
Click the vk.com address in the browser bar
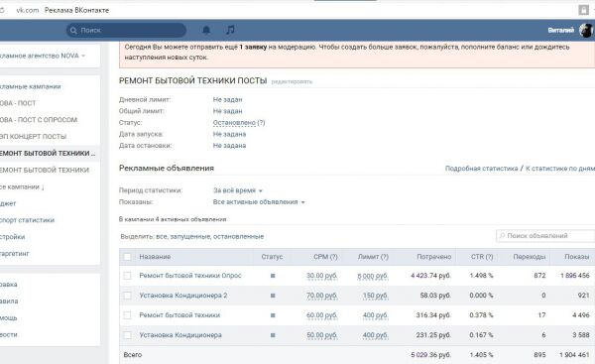(x=28, y=10)
